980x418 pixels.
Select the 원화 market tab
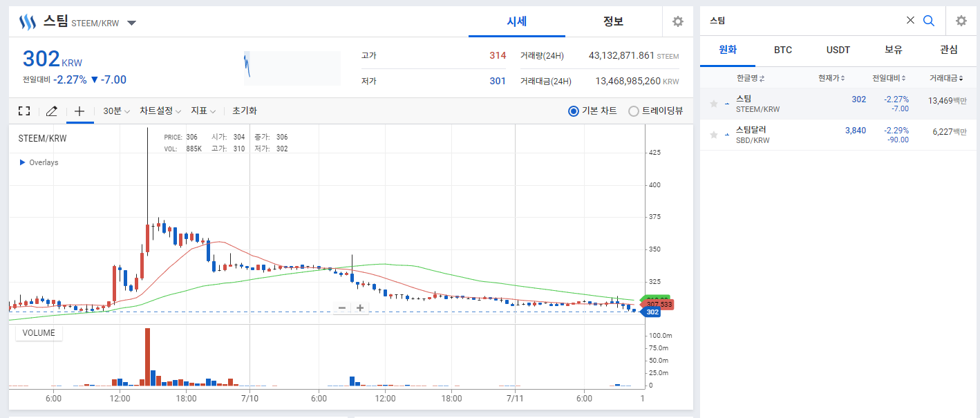[728, 50]
